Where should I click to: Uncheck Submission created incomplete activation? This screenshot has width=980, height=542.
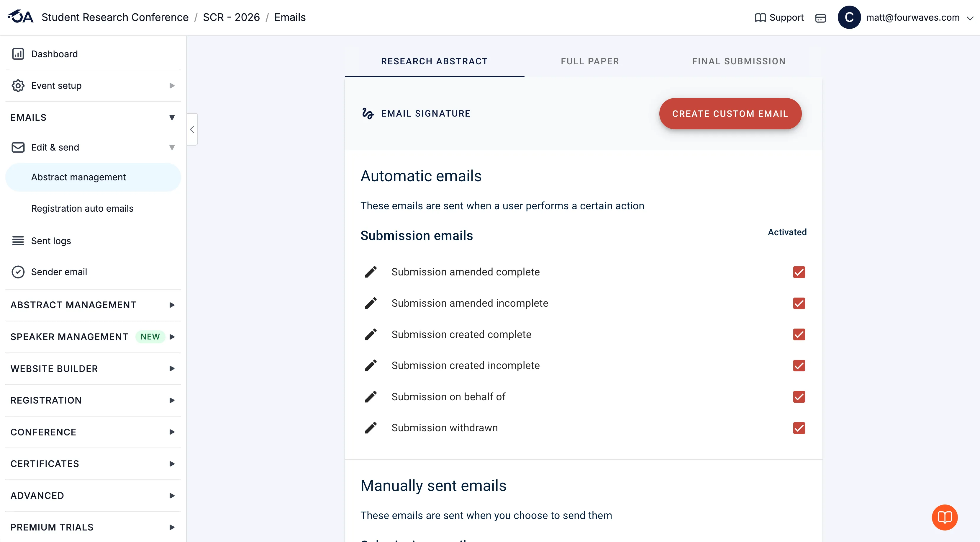(x=799, y=366)
